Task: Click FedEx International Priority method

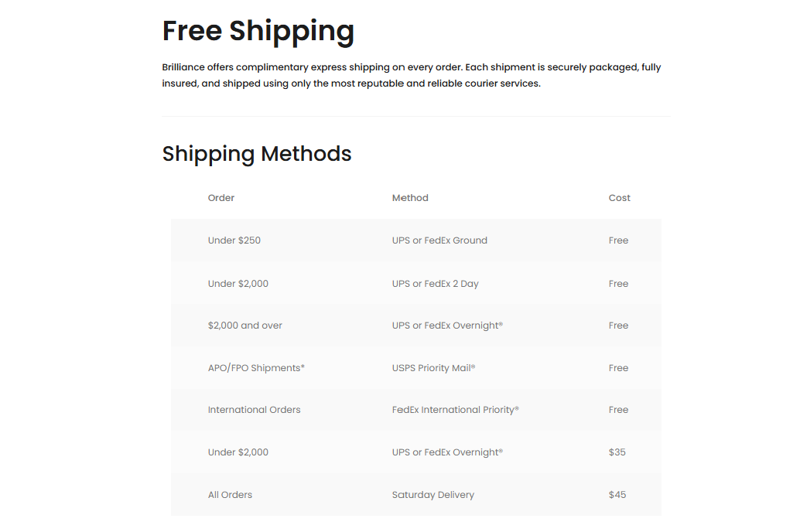Action: (x=456, y=410)
